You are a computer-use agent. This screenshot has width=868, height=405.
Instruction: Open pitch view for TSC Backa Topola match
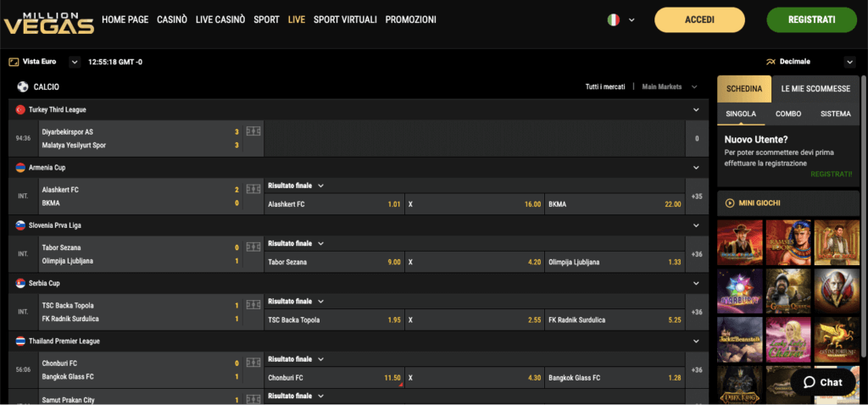point(253,305)
